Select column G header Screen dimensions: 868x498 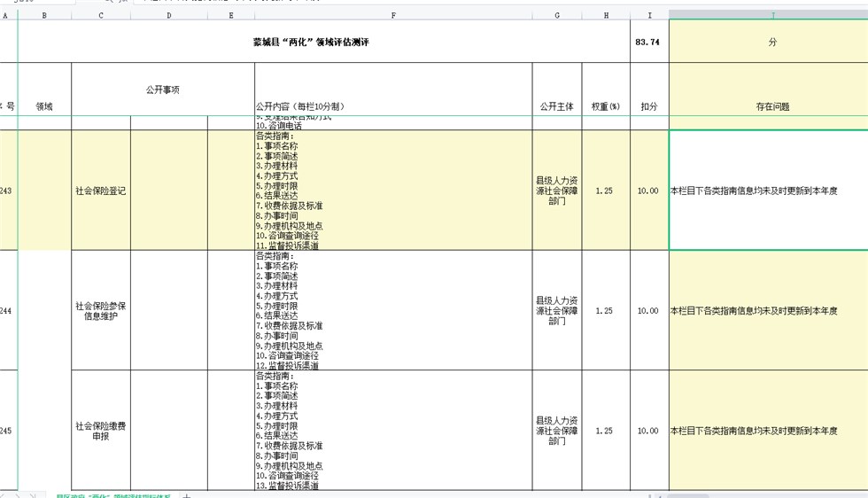coord(557,15)
